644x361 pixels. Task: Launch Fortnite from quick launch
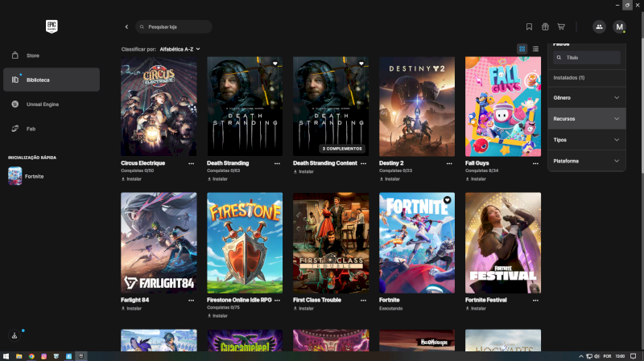click(26, 176)
